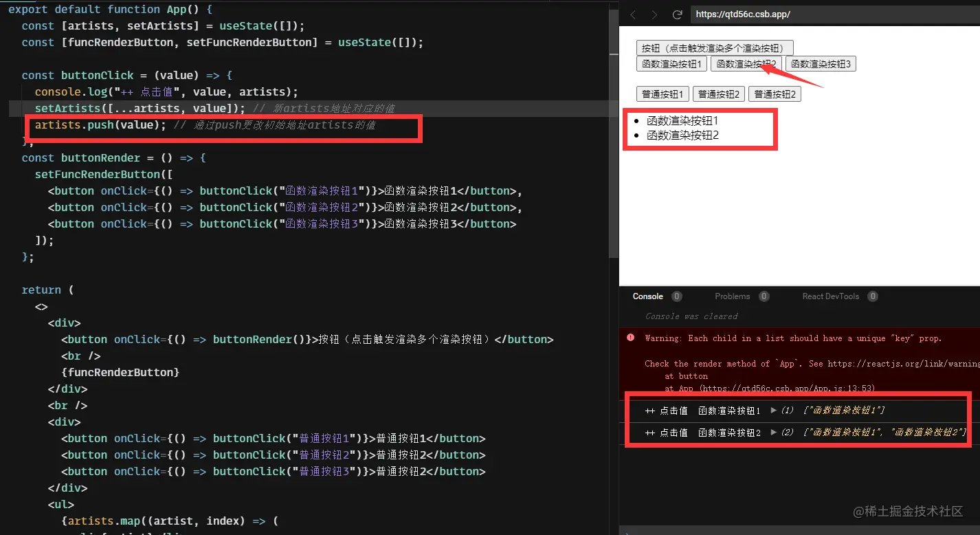Refresh the preview page

[x=677, y=14]
